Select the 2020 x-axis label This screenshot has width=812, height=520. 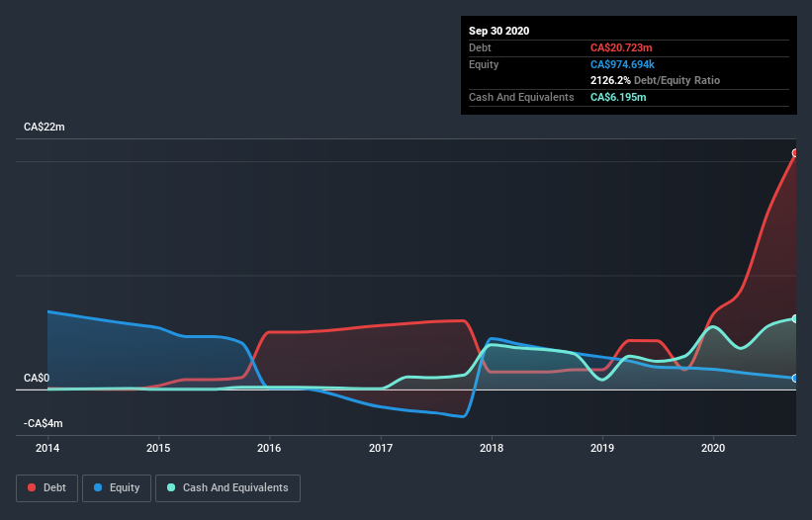point(713,448)
